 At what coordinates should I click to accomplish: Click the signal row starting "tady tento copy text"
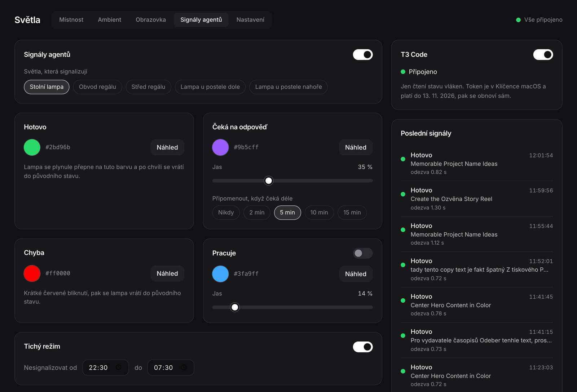[477, 269]
